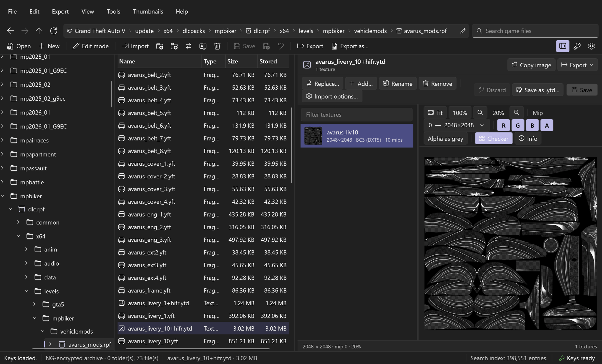Zoom out the texture preview
Viewport: 602px width, 364px height.
[x=480, y=113]
